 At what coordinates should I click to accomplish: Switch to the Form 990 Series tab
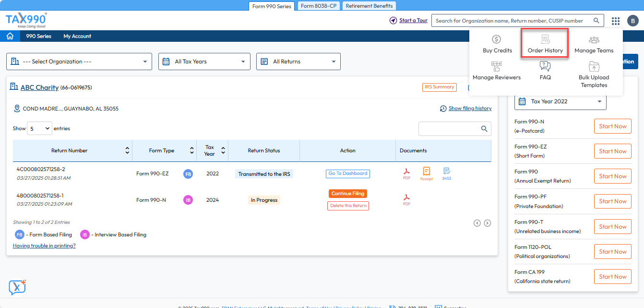[272, 6]
